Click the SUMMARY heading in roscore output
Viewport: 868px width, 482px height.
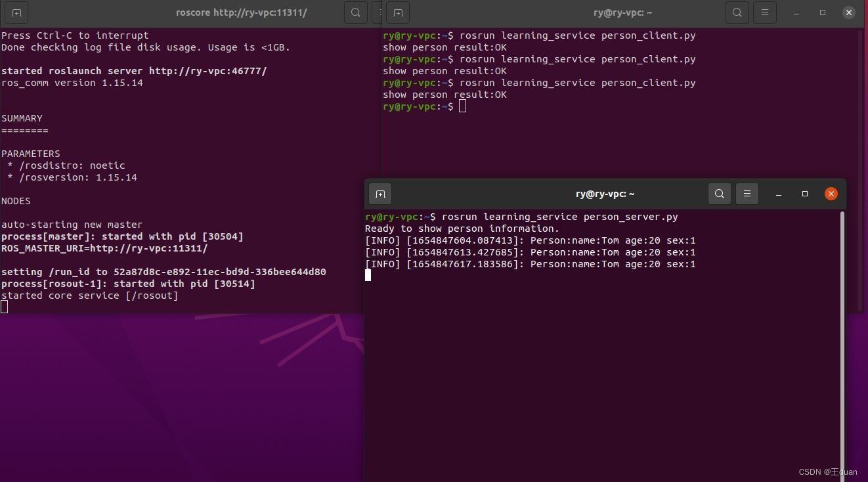coord(22,118)
